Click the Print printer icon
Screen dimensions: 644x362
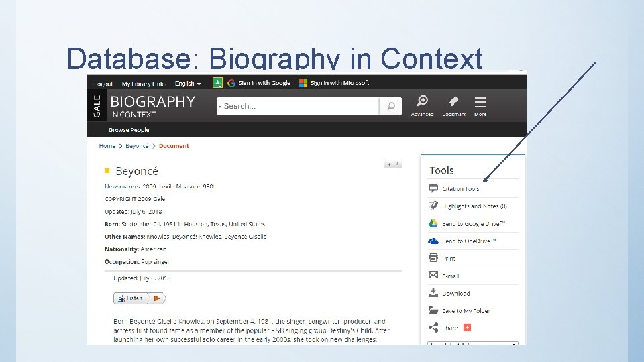pyautogui.click(x=433, y=257)
